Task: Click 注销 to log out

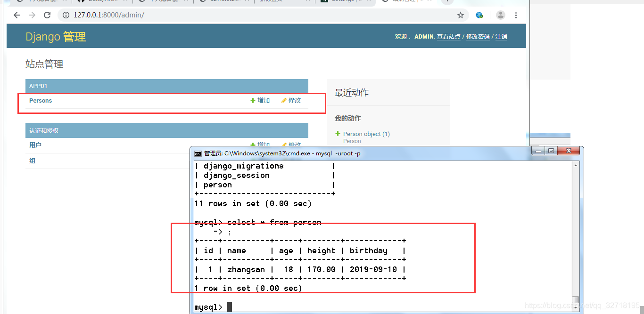Action: 501,37
